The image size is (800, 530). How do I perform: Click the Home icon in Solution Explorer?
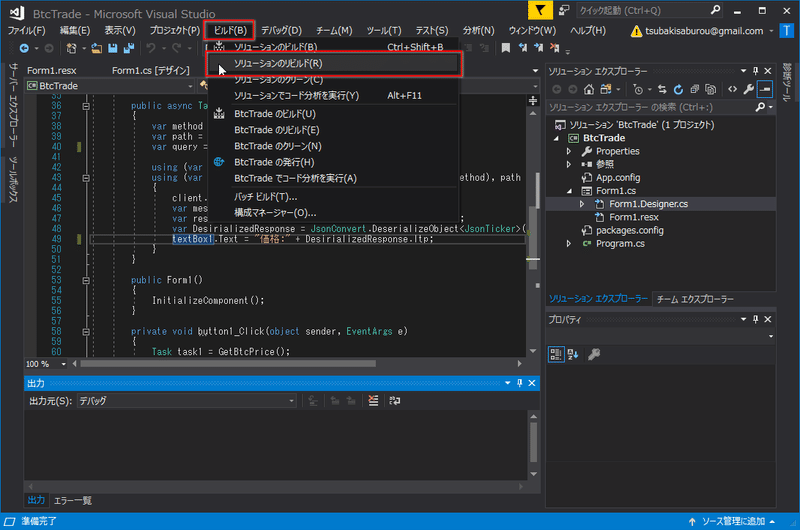pos(589,89)
